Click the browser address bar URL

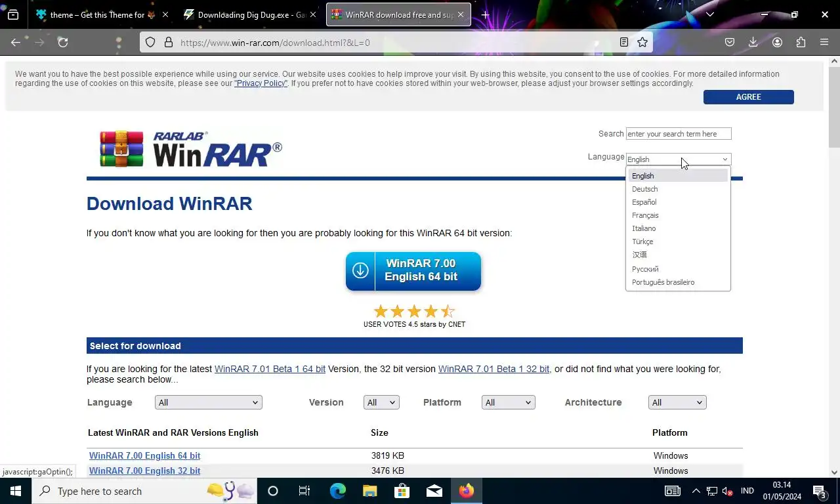click(x=275, y=43)
